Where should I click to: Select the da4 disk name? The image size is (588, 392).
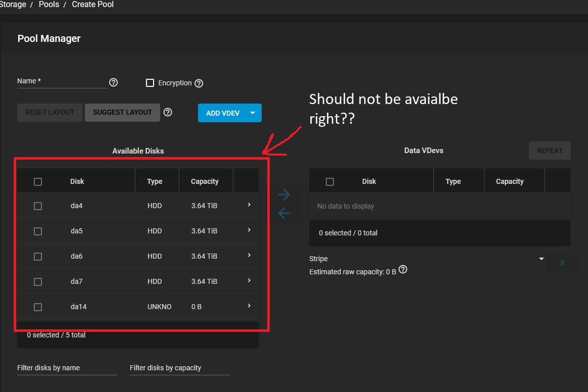(76, 206)
